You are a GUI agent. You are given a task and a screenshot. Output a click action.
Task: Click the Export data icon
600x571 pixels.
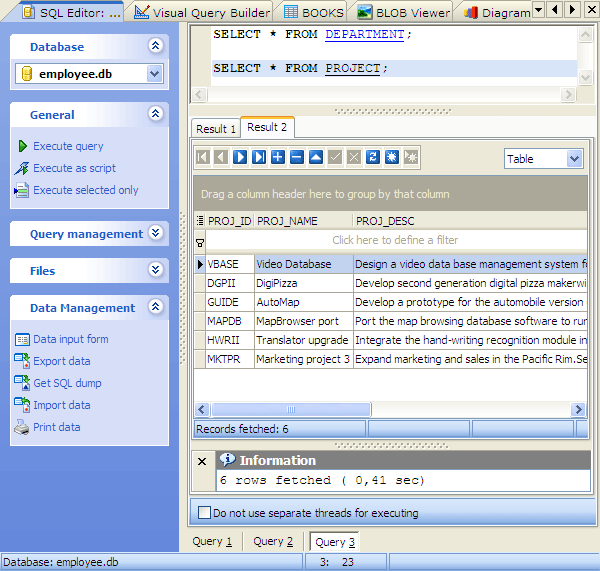pos(22,361)
